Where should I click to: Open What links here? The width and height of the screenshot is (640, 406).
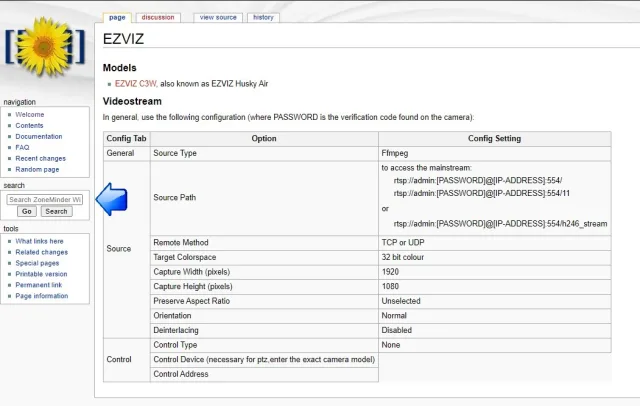point(39,241)
